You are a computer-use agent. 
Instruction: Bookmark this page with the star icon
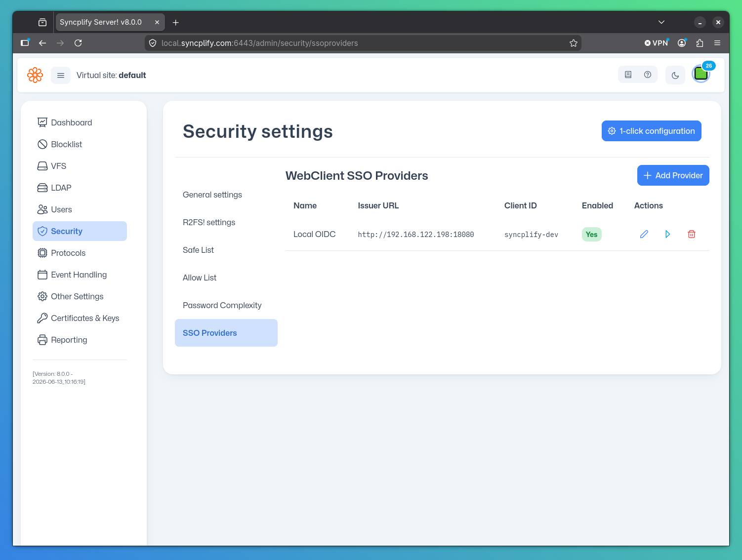[x=574, y=43]
